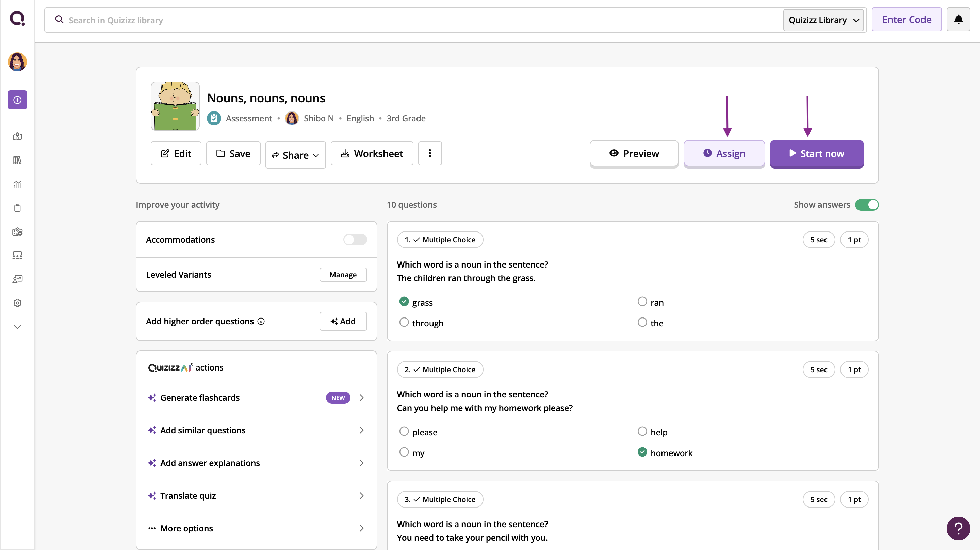Image resolution: width=980 pixels, height=550 pixels.
Task: Open the library books sidebar icon
Action: (17, 160)
